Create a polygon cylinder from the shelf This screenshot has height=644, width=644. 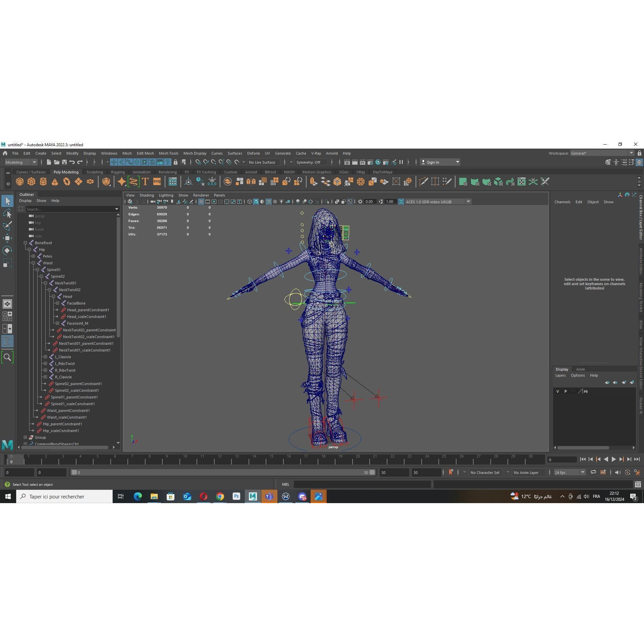[43, 182]
